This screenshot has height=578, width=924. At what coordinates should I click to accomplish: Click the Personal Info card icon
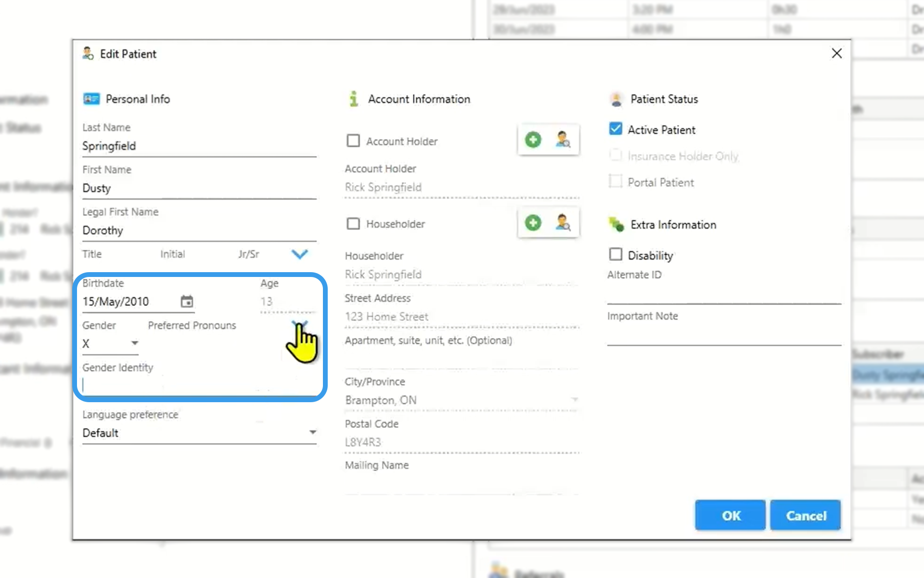click(91, 99)
